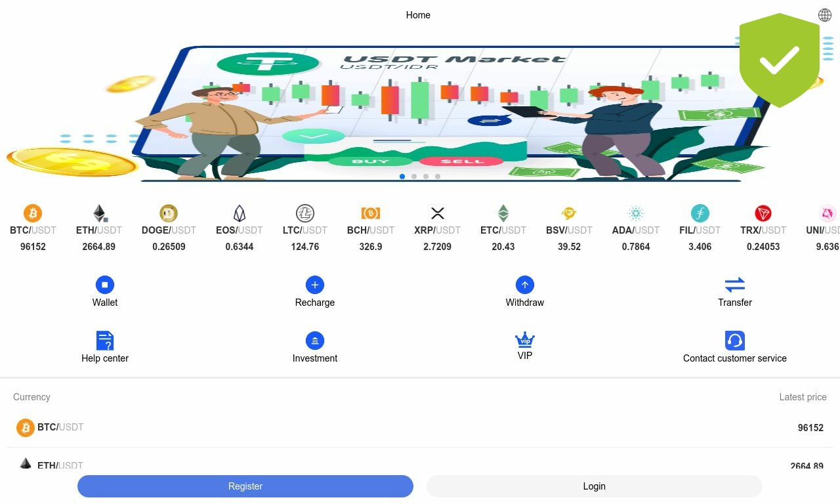The width and height of the screenshot is (840, 504).
Task: Click the Help center label
Action: click(x=105, y=358)
